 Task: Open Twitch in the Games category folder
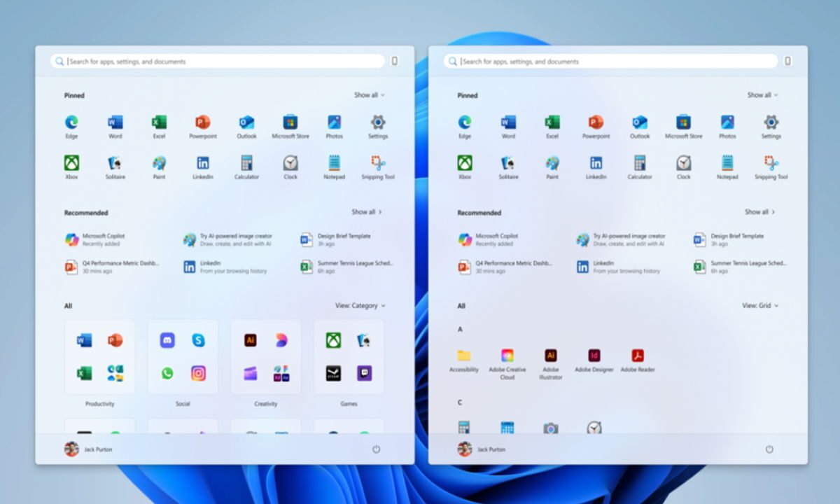[x=365, y=373]
